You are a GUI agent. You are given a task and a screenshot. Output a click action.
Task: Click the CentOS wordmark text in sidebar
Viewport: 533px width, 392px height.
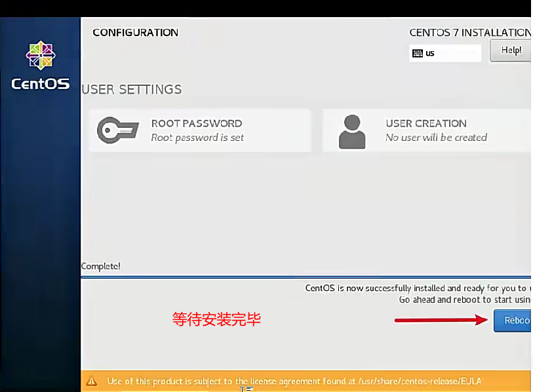pyautogui.click(x=41, y=84)
